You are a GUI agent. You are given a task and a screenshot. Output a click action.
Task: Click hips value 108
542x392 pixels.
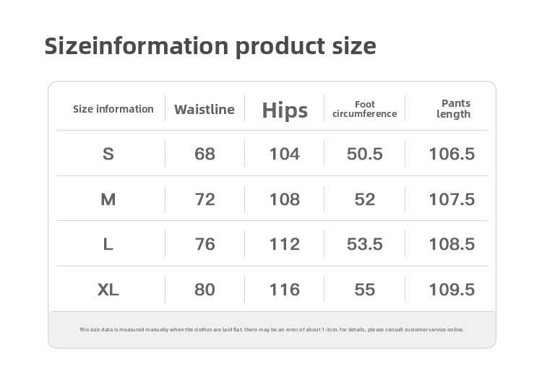click(285, 199)
